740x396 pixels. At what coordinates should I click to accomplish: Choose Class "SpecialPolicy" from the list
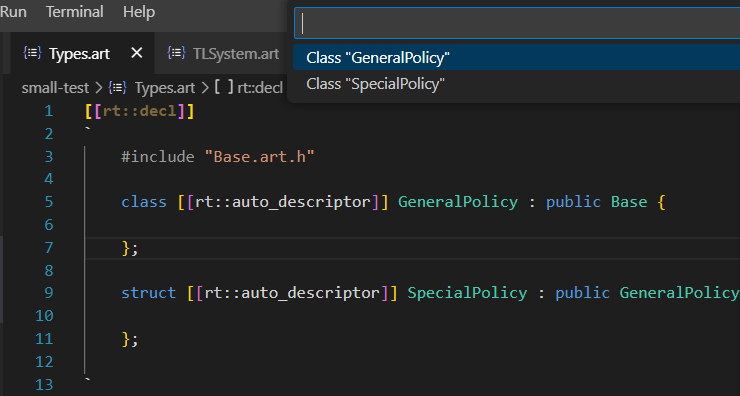pos(516,84)
